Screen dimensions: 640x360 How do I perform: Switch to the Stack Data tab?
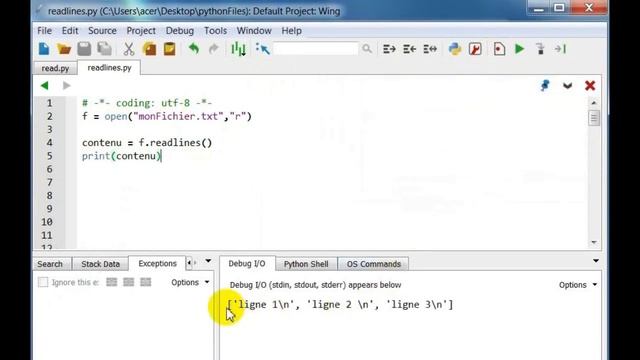(x=100, y=264)
